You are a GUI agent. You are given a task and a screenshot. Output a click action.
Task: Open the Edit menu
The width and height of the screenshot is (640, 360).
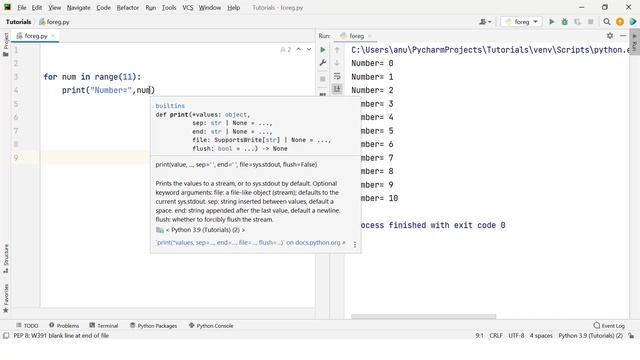click(x=37, y=7)
